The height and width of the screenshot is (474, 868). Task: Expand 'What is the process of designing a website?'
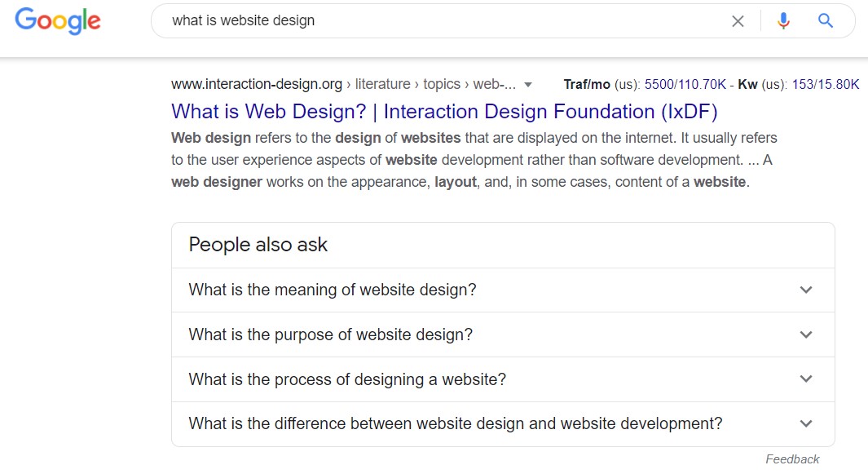[503, 379]
